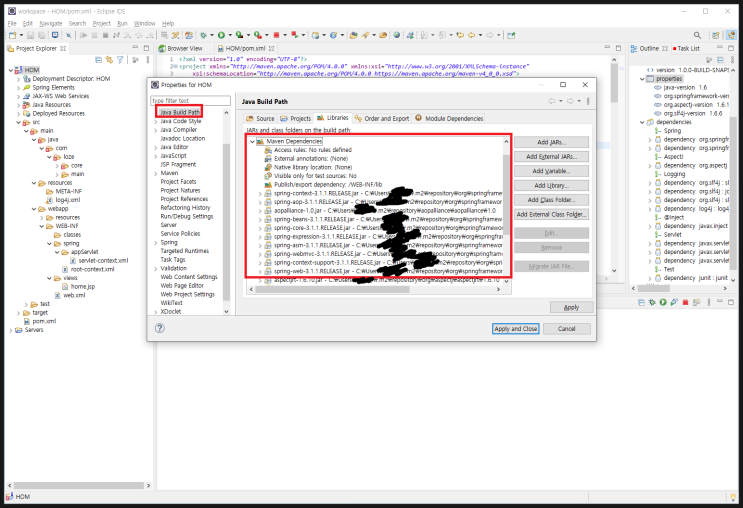The image size is (743, 508).
Task: Switch to the Projects tab
Action: [296, 118]
